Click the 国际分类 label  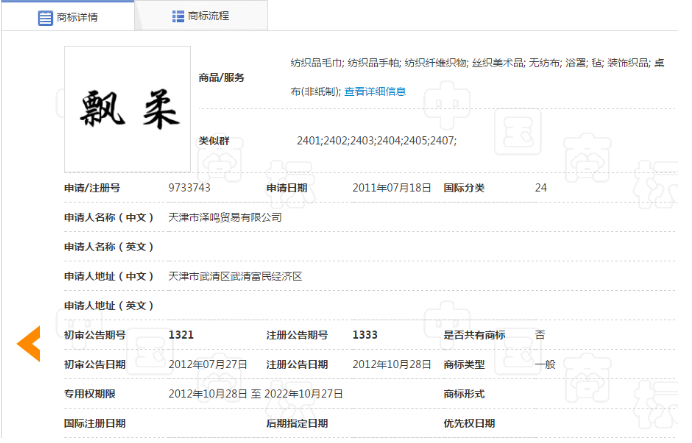[x=464, y=188]
